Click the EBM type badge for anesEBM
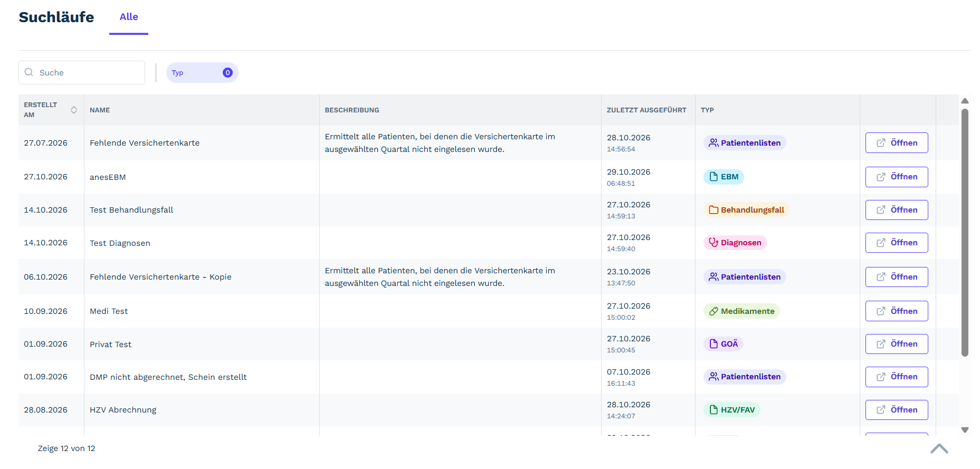Image resolution: width=980 pixels, height=469 pixels. (x=724, y=177)
